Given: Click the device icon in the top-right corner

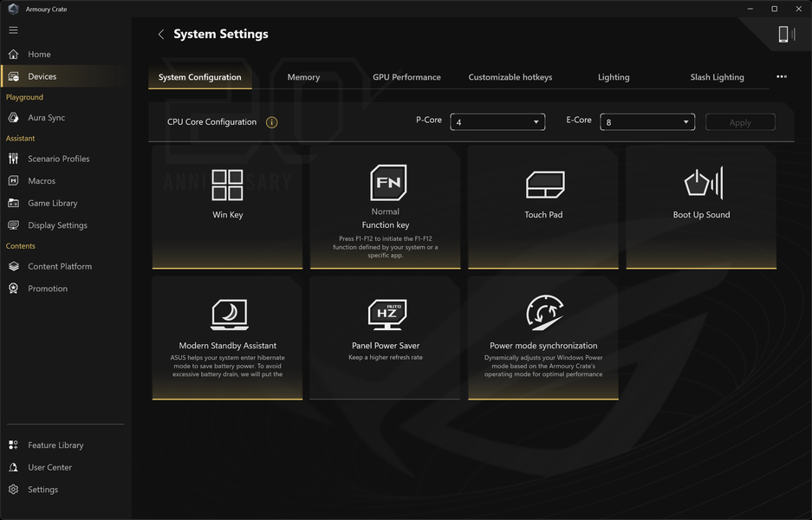Looking at the screenshot, I should 786,34.
